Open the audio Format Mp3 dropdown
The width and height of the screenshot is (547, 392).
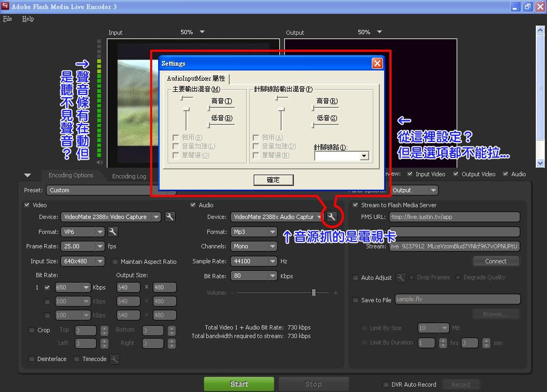[272, 232]
